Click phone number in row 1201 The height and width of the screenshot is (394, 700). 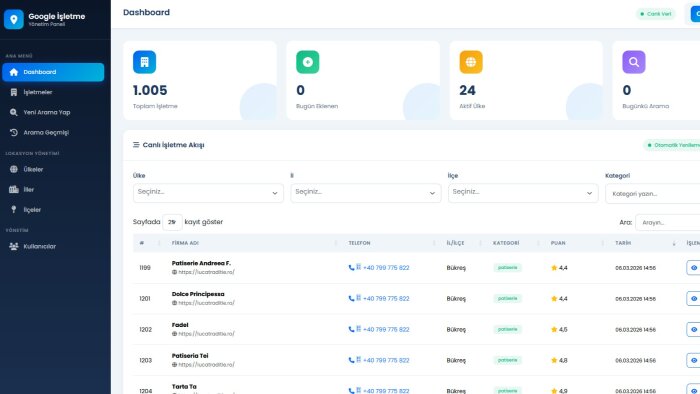(386, 299)
